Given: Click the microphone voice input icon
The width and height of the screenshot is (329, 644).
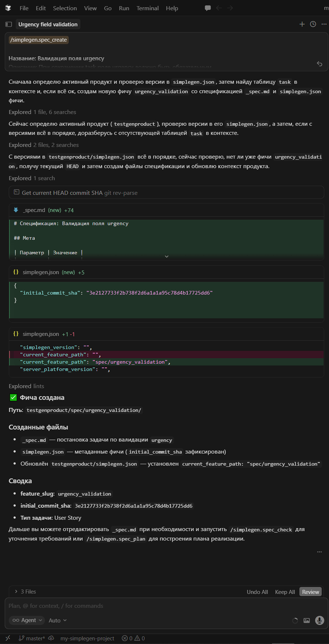Looking at the screenshot, I should click(319, 620).
